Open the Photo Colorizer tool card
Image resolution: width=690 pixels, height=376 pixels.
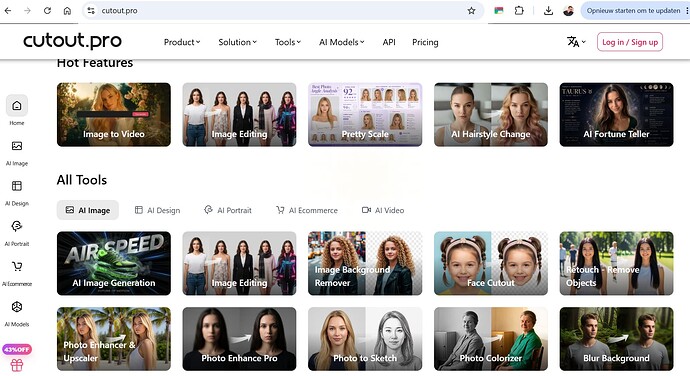point(491,339)
